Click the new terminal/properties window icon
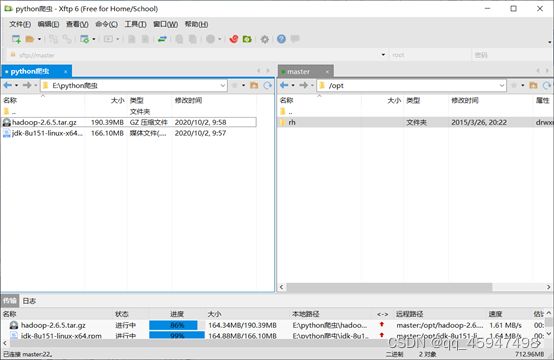 tap(84, 39)
